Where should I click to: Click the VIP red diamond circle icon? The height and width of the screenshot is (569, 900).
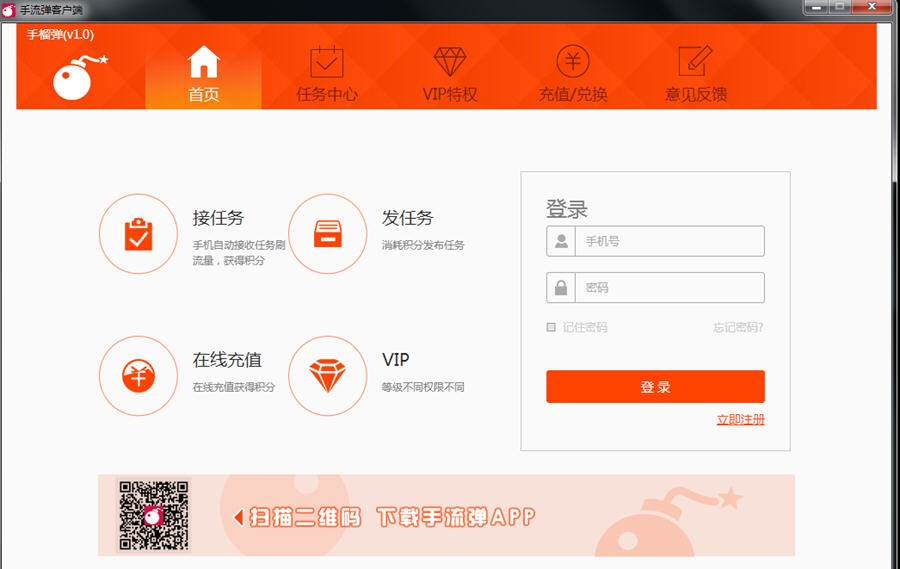pyautogui.click(x=327, y=376)
